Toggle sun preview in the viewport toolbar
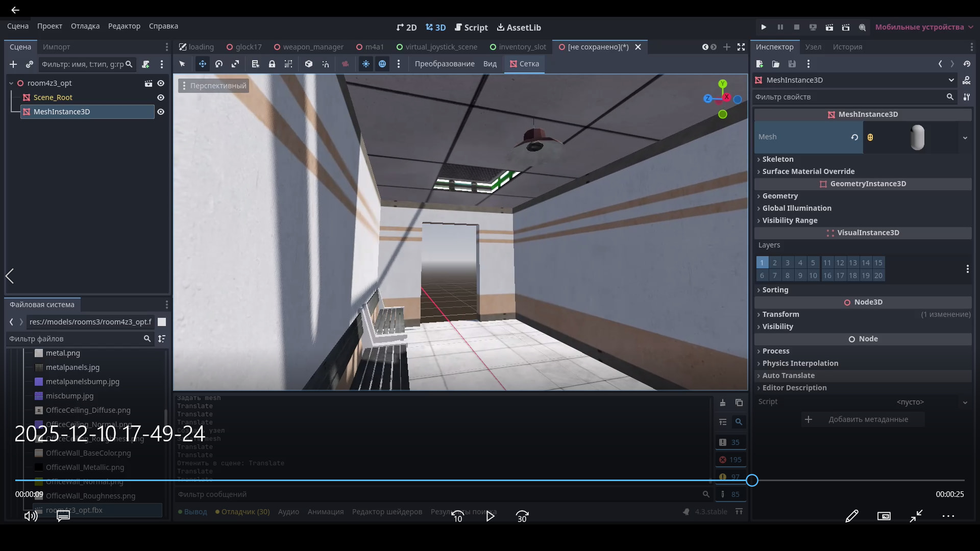 [x=366, y=64]
